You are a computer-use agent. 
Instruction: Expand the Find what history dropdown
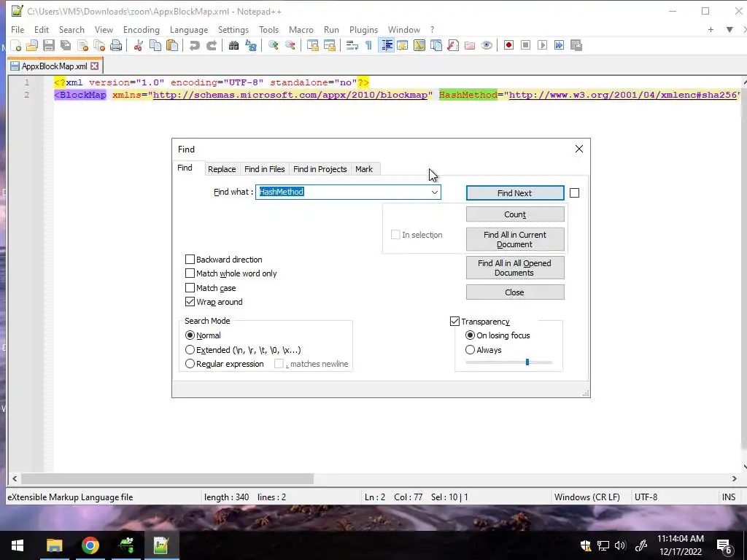pyautogui.click(x=435, y=192)
